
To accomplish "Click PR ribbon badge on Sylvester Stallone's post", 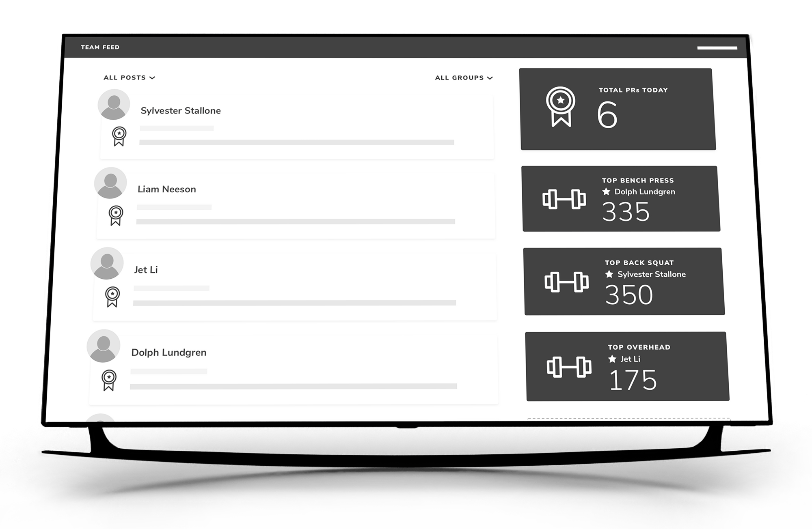I will pyautogui.click(x=119, y=136).
